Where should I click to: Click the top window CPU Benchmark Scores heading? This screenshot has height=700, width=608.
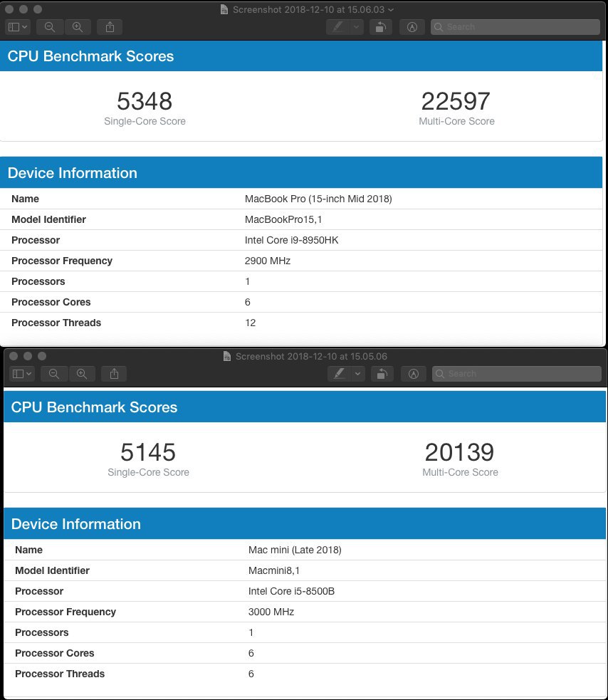tap(90, 56)
